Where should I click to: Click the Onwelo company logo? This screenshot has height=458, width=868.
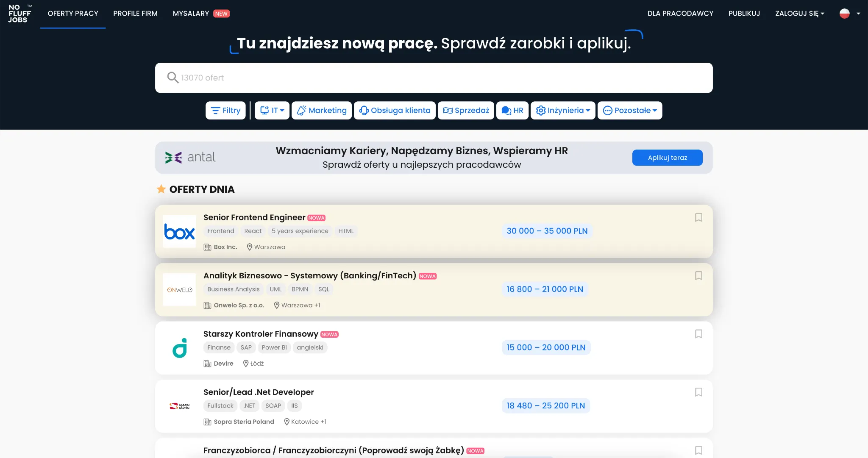click(180, 290)
